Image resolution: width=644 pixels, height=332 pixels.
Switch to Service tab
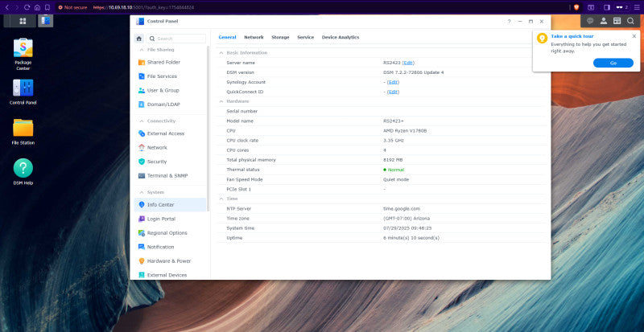(306, 37)
